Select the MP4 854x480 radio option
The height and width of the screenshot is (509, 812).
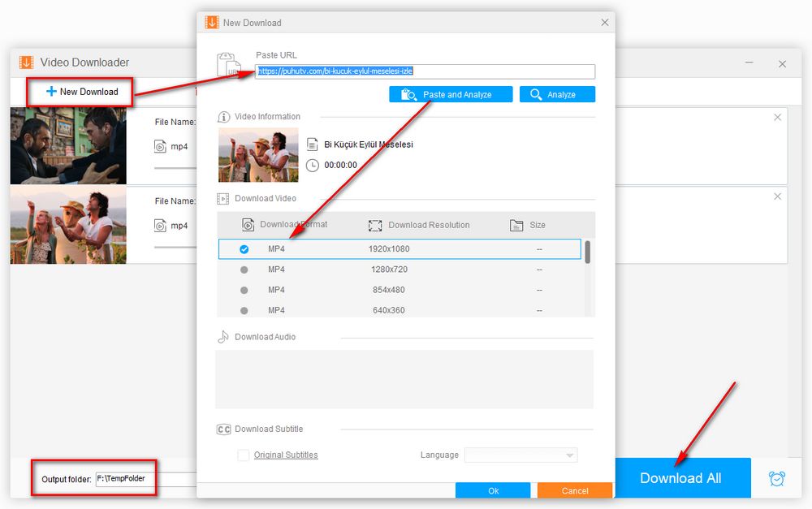[x=244, y=290]
